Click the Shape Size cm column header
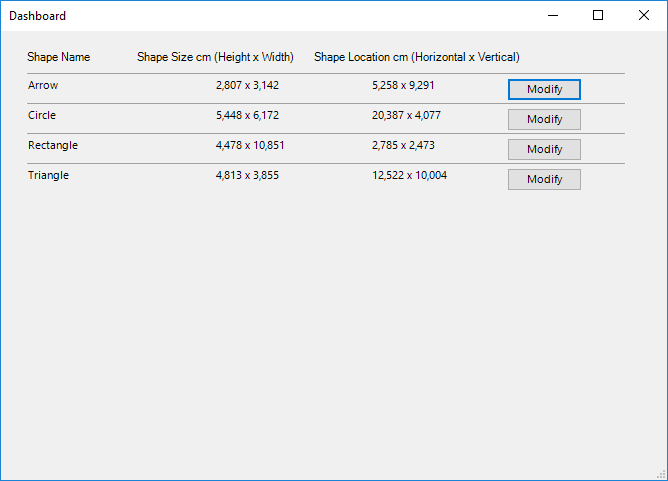Viewport: 668px width, 481px height. 215,57
